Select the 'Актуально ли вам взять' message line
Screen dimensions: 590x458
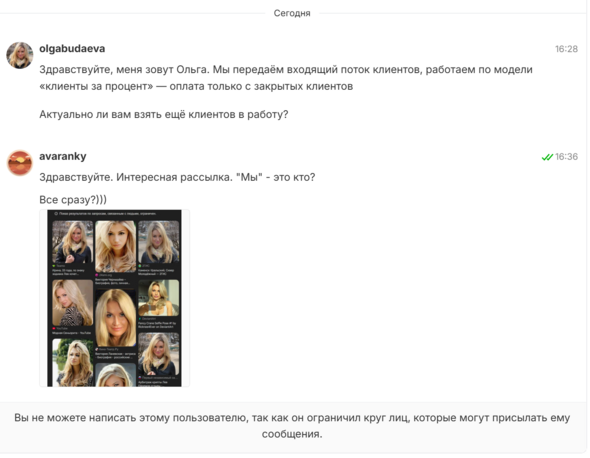[x=164, y=114]
